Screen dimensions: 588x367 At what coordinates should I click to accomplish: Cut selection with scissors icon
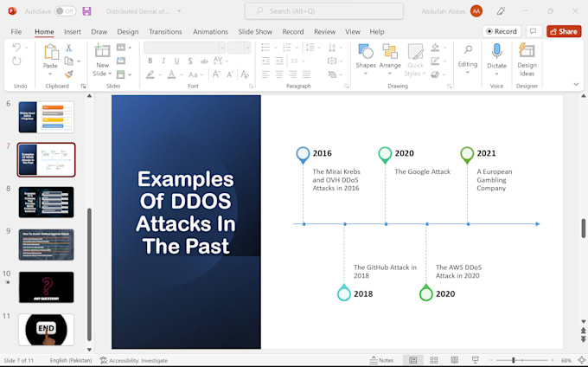[68, 48]
